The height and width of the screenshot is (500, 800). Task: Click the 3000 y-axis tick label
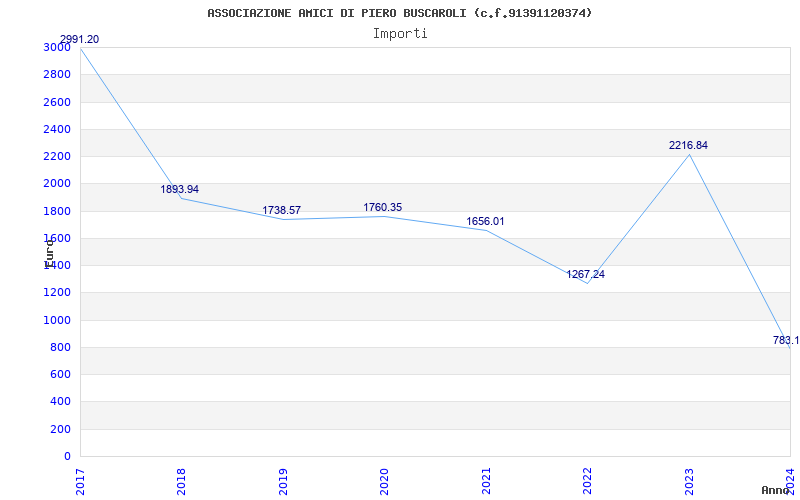57,47
